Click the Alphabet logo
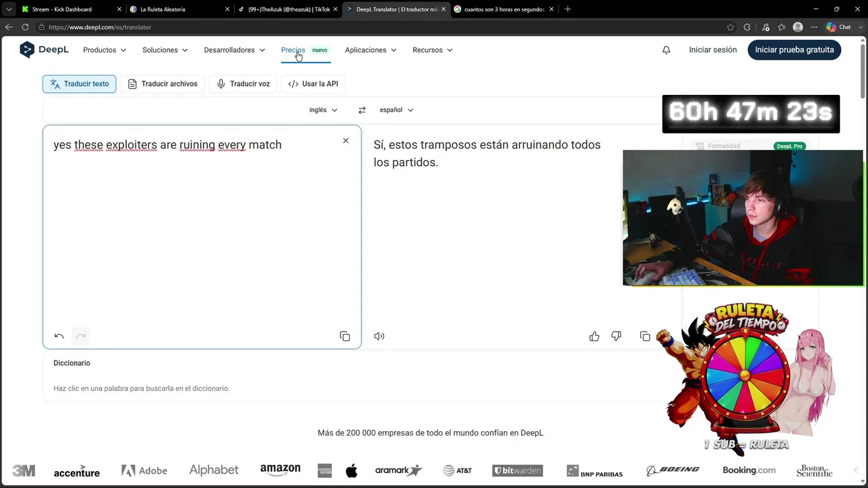Screen dimensions: 868x488 [214, 470]
